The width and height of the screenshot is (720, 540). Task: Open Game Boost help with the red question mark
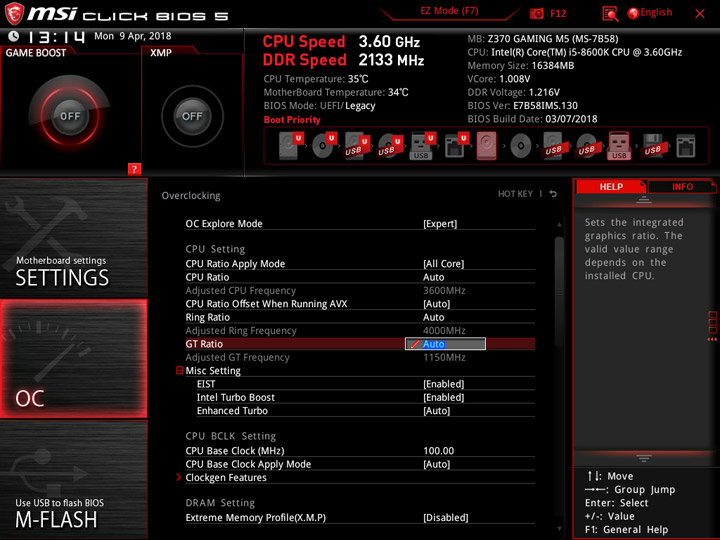[x=134, y=169]
